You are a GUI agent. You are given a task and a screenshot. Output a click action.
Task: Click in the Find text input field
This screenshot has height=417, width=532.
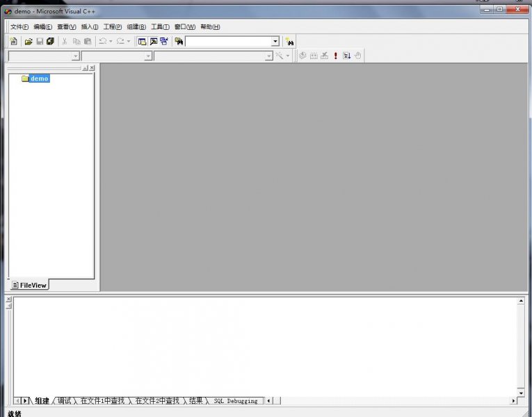pyautogui.click(x=229, y=42)
